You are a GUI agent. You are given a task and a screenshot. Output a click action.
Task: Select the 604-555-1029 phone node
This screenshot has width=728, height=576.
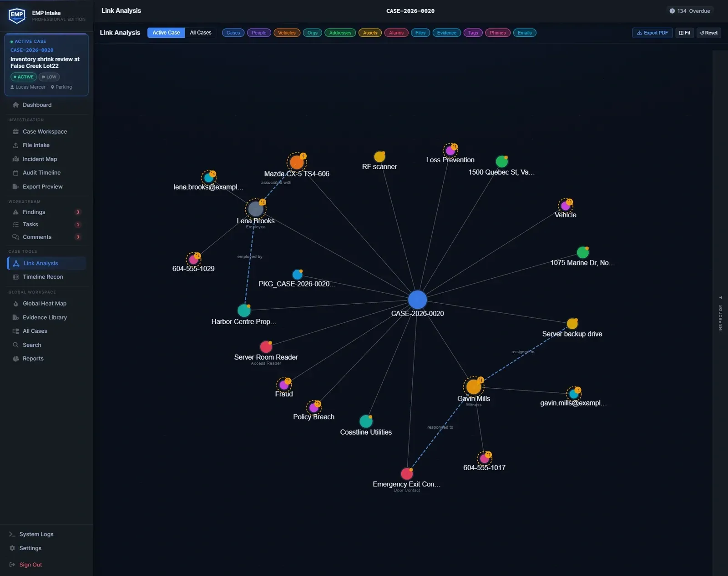pyautogui.click(x=194, y=259)
